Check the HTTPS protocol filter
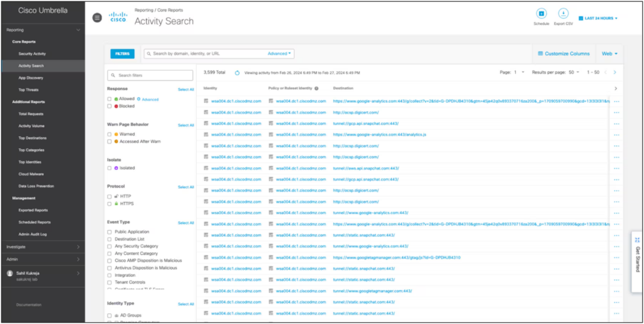The width and height of the screenshot is (644, 324). coord(109,204)
